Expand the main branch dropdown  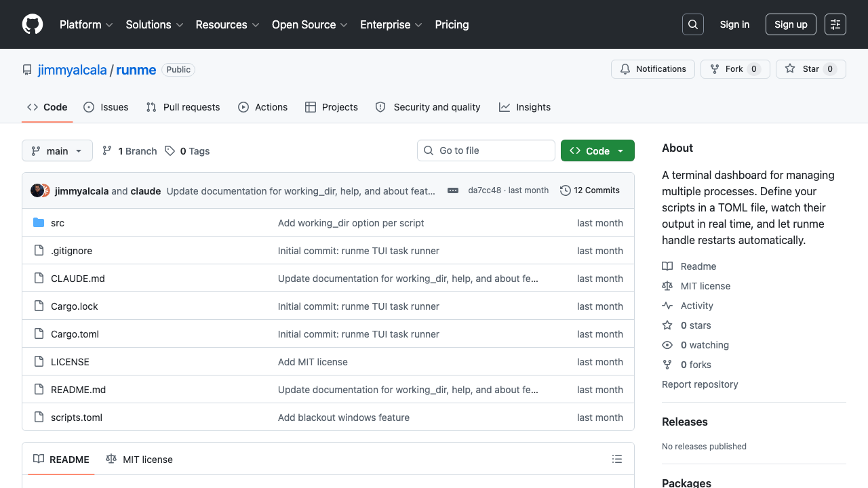57,150
